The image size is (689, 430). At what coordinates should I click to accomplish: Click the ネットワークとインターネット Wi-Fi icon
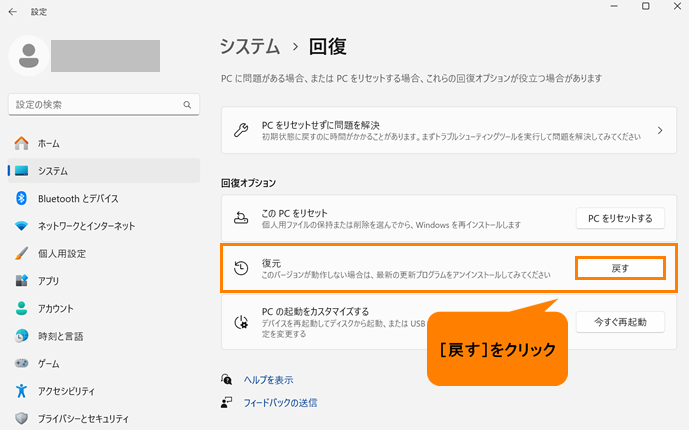pyautogui.click(x=21, y=226)
